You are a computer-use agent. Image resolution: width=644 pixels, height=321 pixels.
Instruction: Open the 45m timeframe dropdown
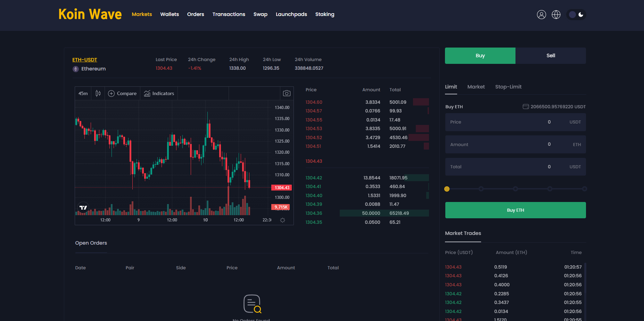83,93
